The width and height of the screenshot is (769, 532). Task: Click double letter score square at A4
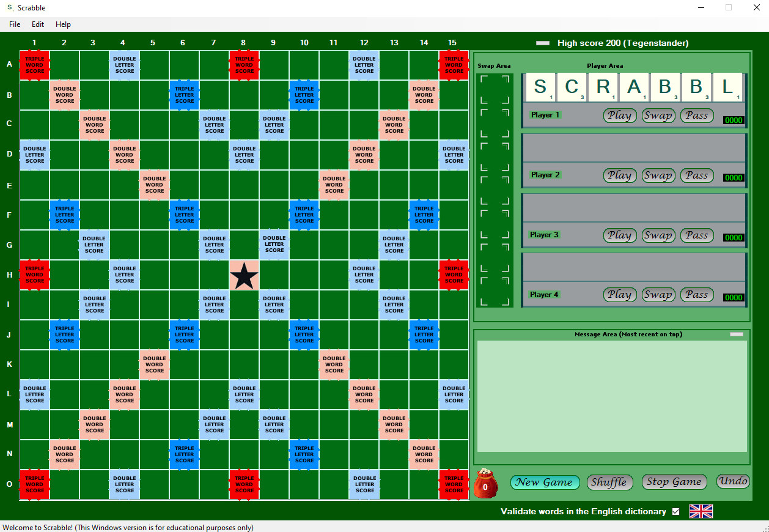125,65
